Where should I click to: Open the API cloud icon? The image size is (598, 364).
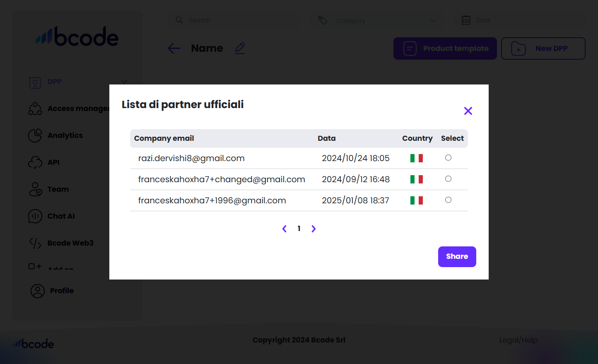[x=35, y=162]
